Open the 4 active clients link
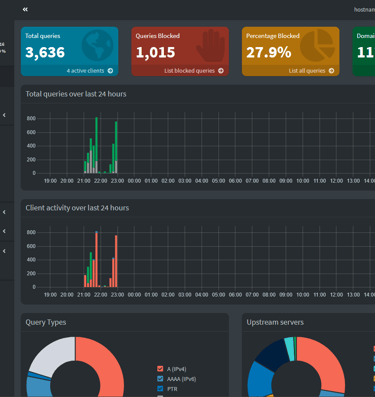375x397 pixels. (90, 71)
